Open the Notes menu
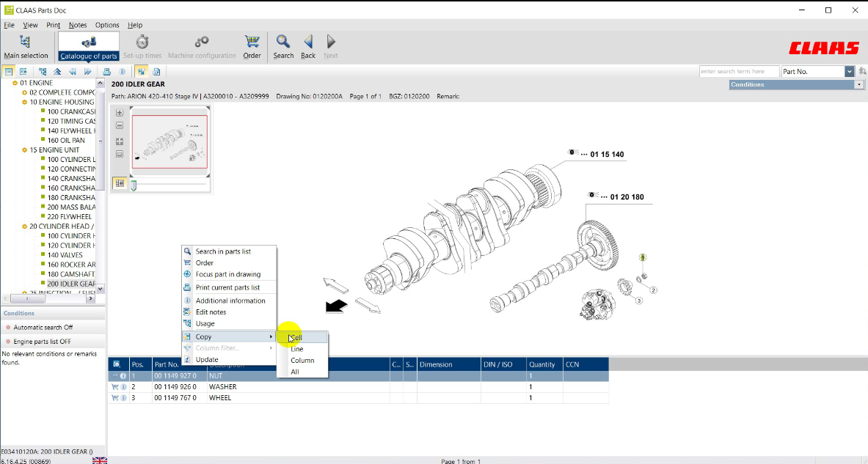 (x=78, y=25)
